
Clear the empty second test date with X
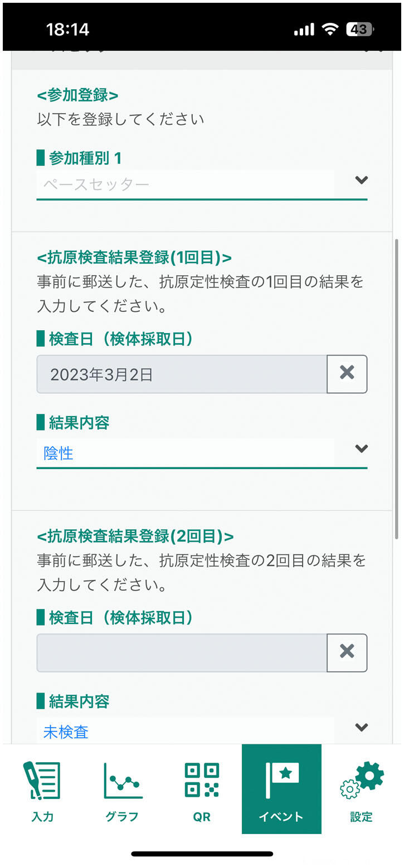(347, 652)
